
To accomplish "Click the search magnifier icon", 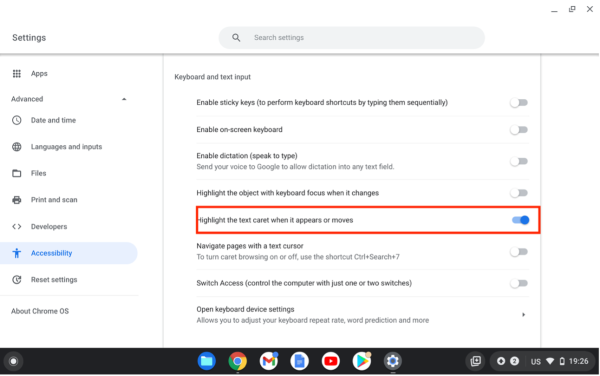I will (236, 37).
